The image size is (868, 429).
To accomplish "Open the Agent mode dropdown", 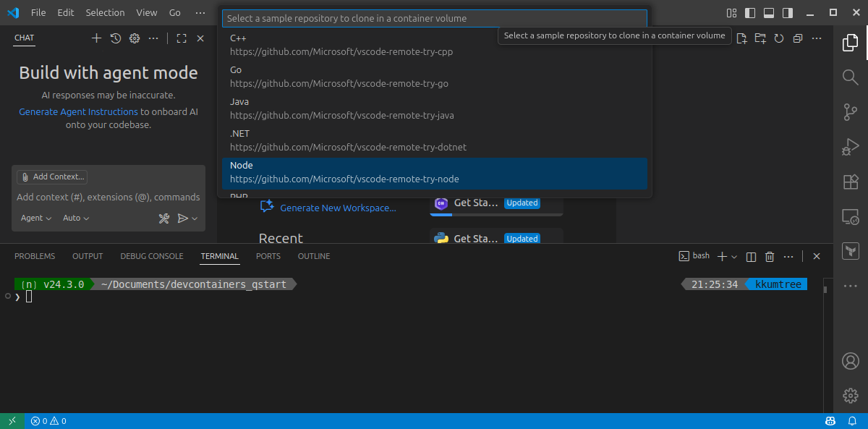I will [x=36, y=218].
